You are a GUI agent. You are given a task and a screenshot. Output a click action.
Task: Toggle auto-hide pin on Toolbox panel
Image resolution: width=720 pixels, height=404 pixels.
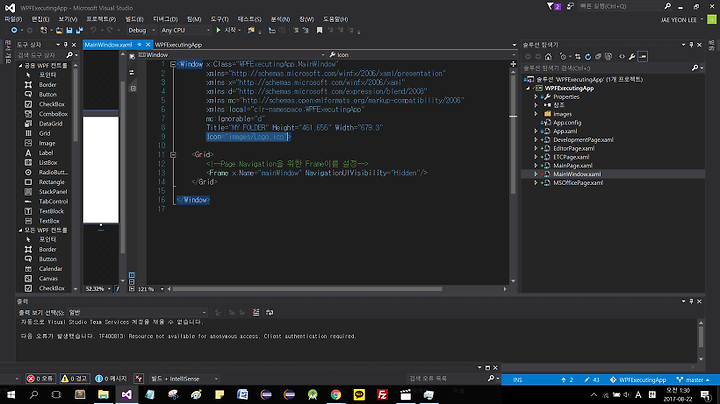click(x=66, y=45)
